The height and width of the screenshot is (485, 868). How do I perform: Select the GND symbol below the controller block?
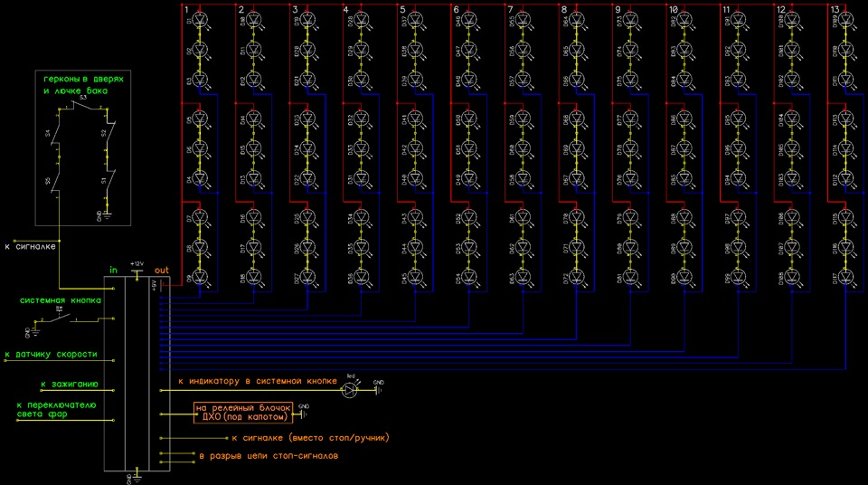coord(137,477)
